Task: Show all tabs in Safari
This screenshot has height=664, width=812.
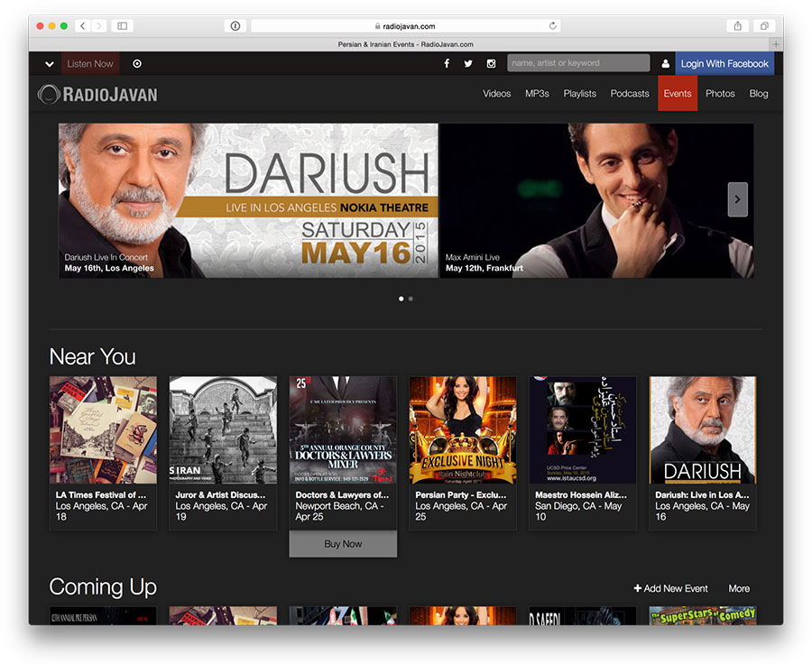Action: pos(764,26)
